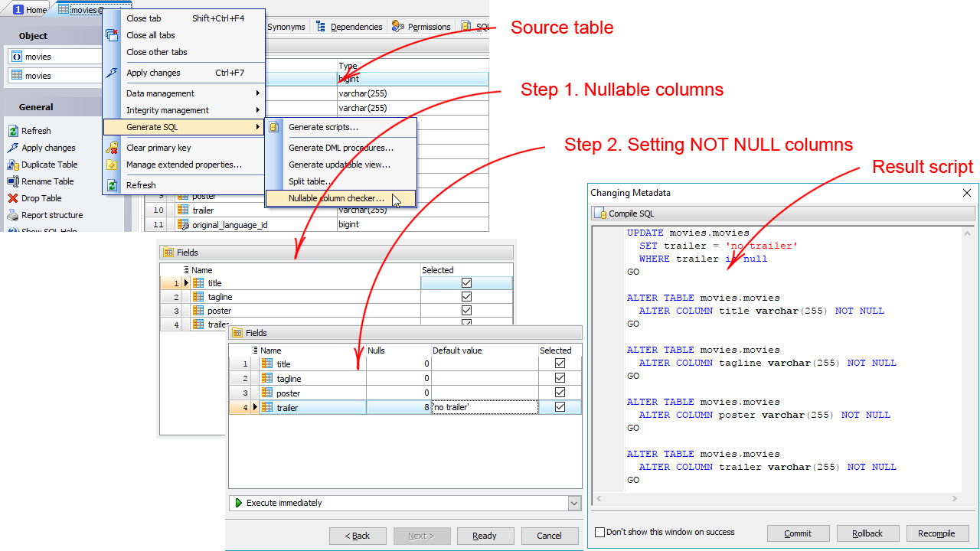Choose Nullable column checker menu item
This screenshot has height=551, width=980.
click(336, 198)
